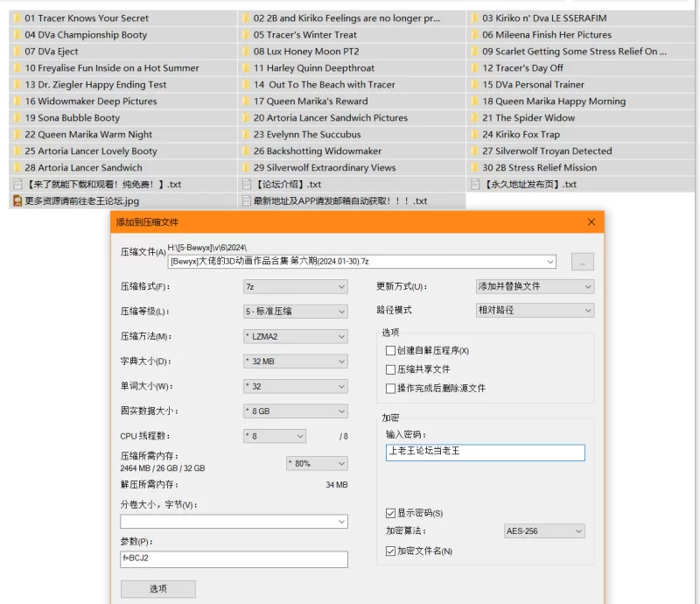Select folder name 16 Widowmaker Deep Pictures
700x604 pixels.
click(91, 102)
